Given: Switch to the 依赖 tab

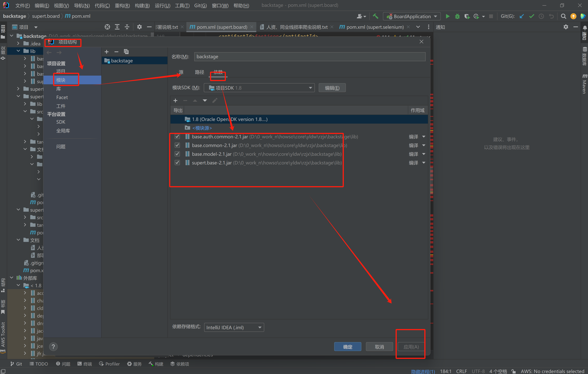Looking at the screenshot, I should 218,72.
